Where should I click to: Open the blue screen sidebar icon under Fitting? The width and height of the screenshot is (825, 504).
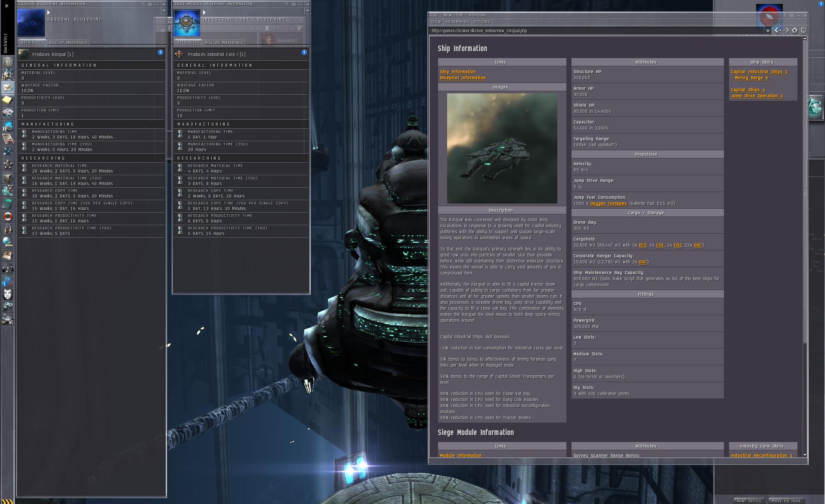tap(7, 126)
